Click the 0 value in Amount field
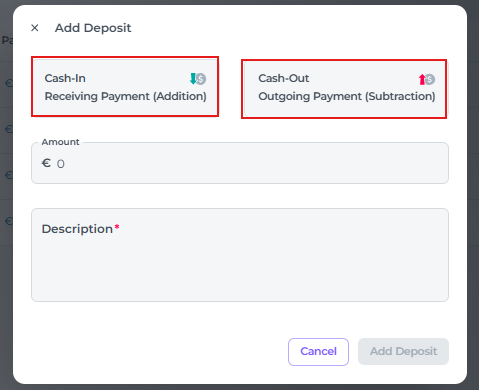479x390 pixels. (x=61, y=164)
